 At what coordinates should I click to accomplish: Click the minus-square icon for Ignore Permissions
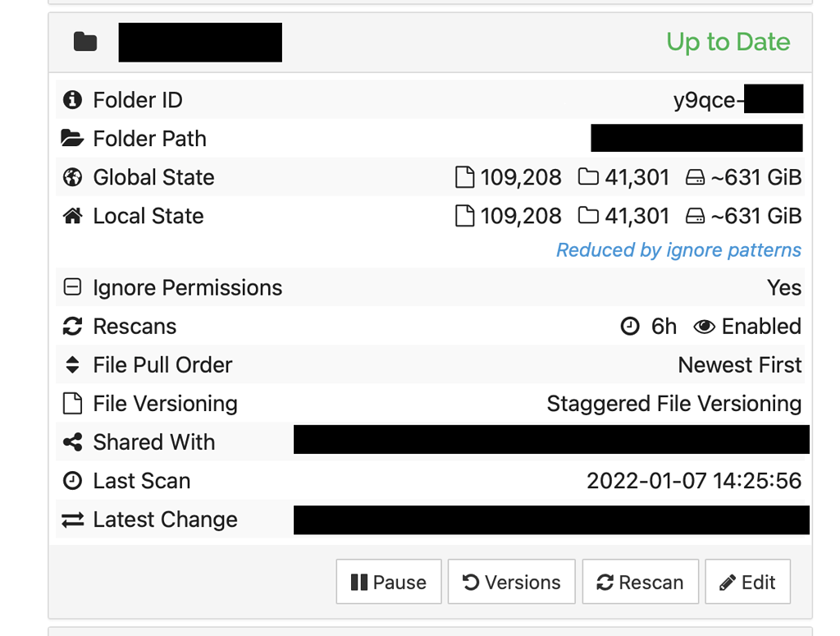73,286
